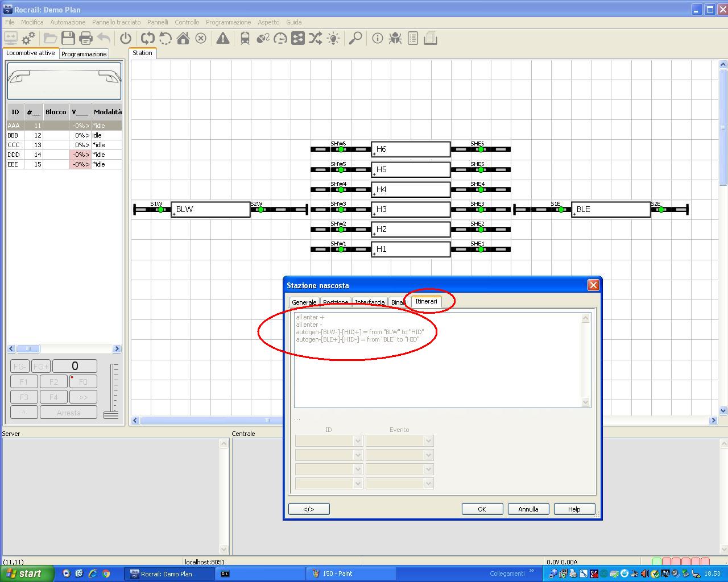Viewport: 728px width, 582px height.
Task: Click the >> direction button
Action: (x=83, y=397)
